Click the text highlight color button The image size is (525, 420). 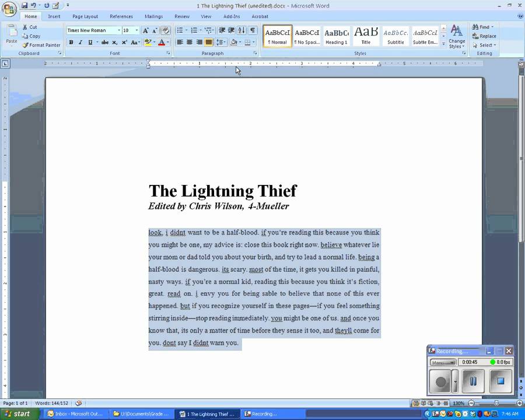click(x=148, y=43)
